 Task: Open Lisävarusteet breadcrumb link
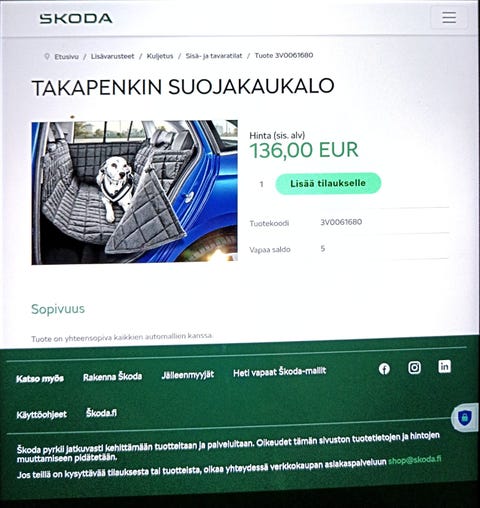(113, 56)
